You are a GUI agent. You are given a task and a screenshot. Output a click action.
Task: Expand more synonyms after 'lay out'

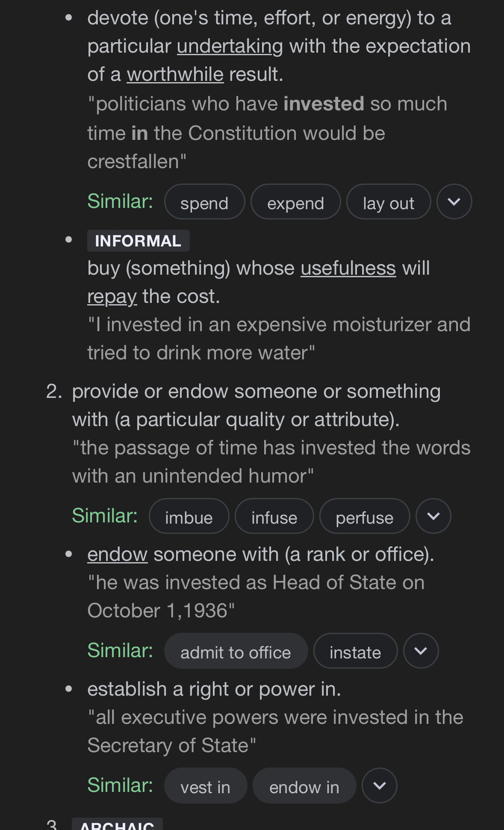coord(454,202)
